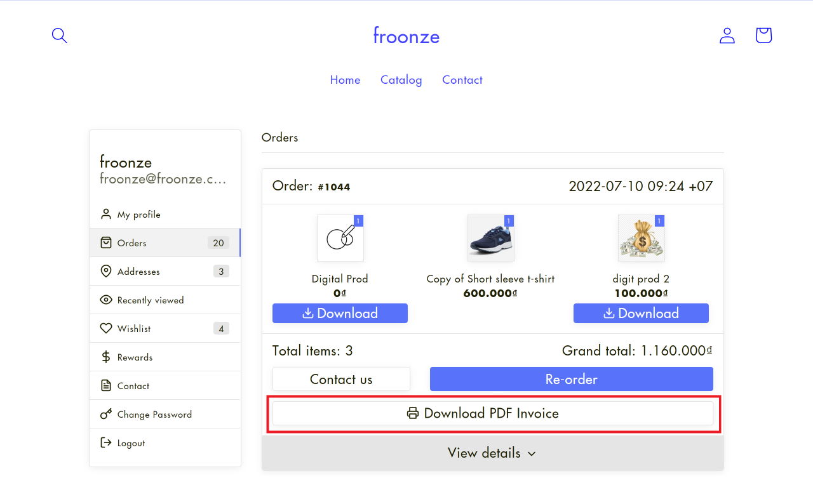The height and width of the screenshot is (504, 813).
Task: Open the Digital Prod product name
Action: [x=340, y=279]
